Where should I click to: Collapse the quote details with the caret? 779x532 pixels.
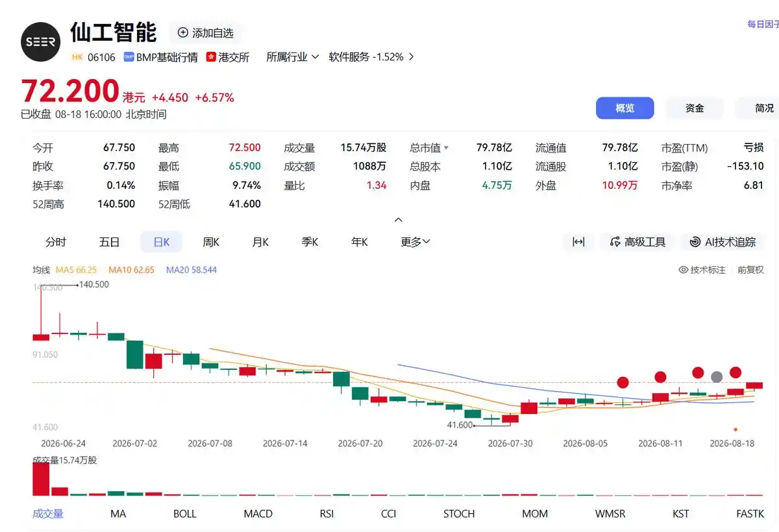point(399,220)
